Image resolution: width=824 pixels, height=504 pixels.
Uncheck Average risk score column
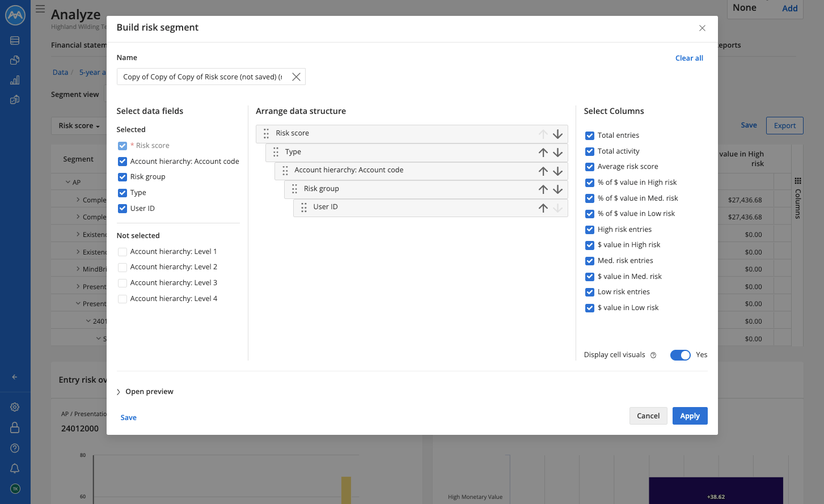tap(590, 167)
